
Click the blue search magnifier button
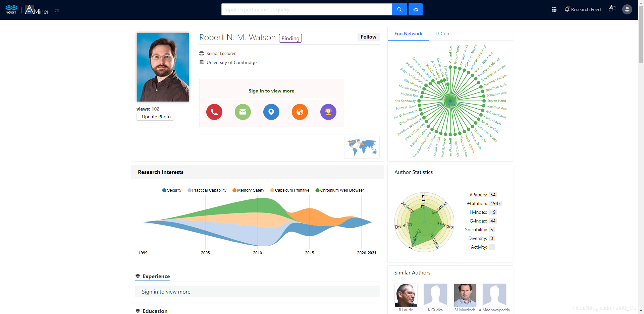click(x=399, y=9)
